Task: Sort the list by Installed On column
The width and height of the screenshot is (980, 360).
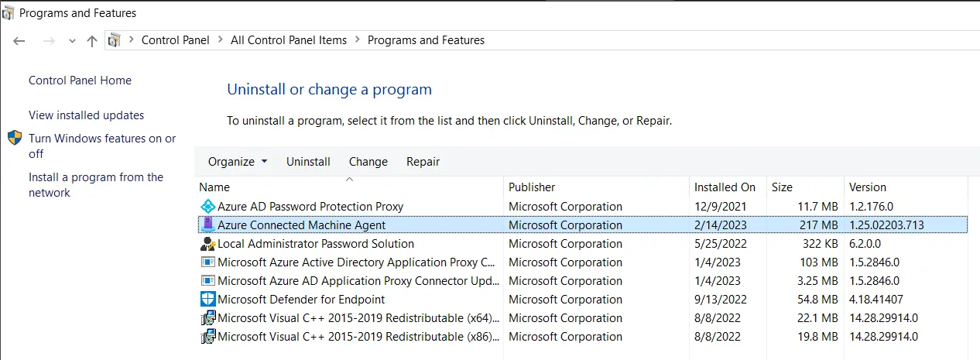Action: click(x=725, y=187)
